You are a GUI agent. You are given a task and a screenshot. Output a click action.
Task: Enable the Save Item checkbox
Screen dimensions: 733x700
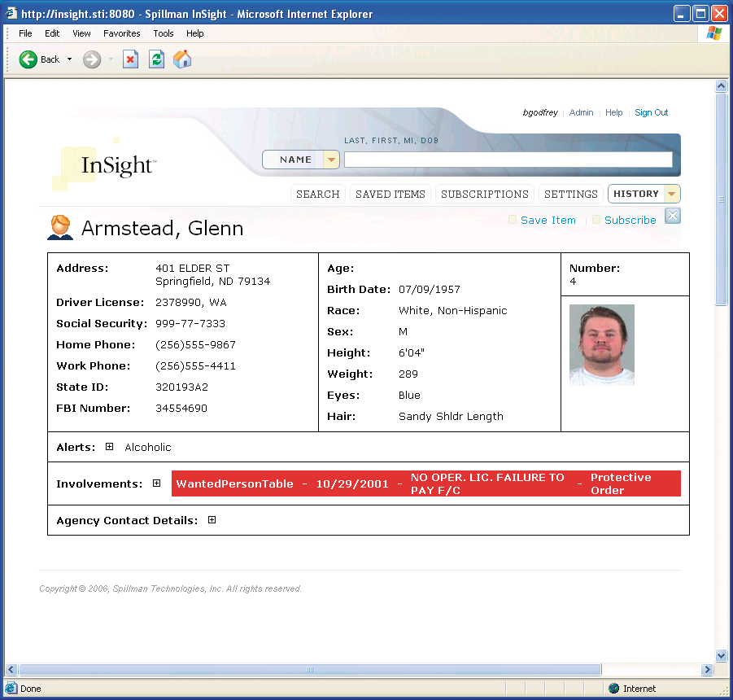click(513, 220)
